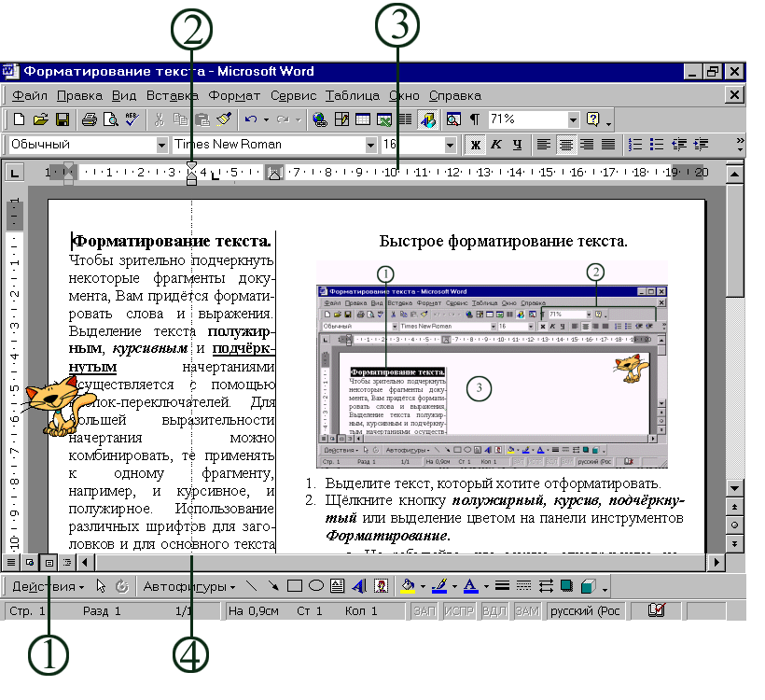Activate Format Painter brush
This screenshot has height=700, width=765.
pos(224,119)
